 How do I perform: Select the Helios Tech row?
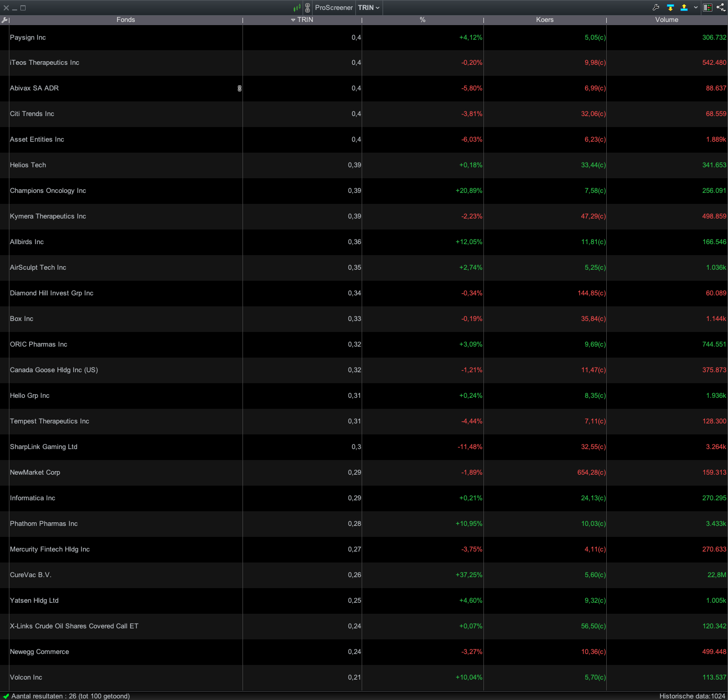364,165
